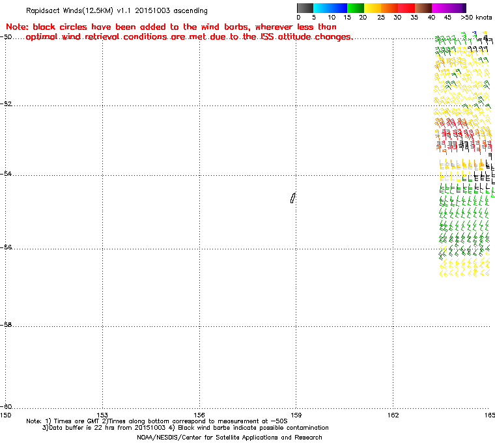Click the longitude label '159'
This screenshot has height=448, width=495.
296,415
